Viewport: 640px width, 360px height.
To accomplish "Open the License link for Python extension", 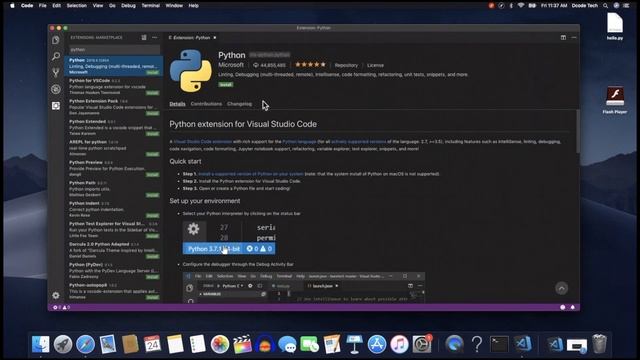I will point(375,65).
